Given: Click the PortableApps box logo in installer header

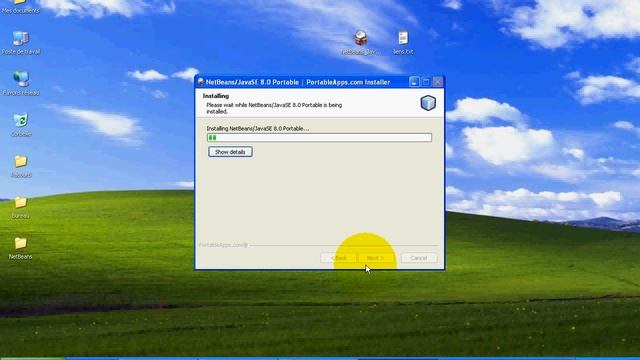Looking at the screenshot, I should (428, 103).
